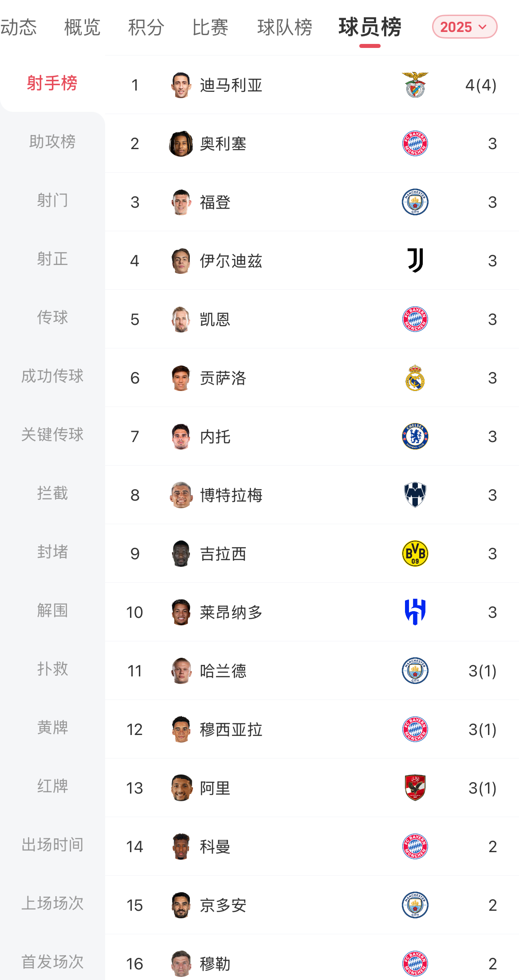Tap the Juventus logo beside 伊尔迪兹

[415, 261]
